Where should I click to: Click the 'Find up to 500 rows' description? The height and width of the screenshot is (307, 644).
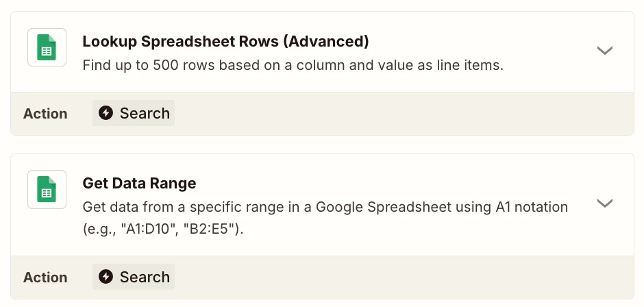pos(293,65)
